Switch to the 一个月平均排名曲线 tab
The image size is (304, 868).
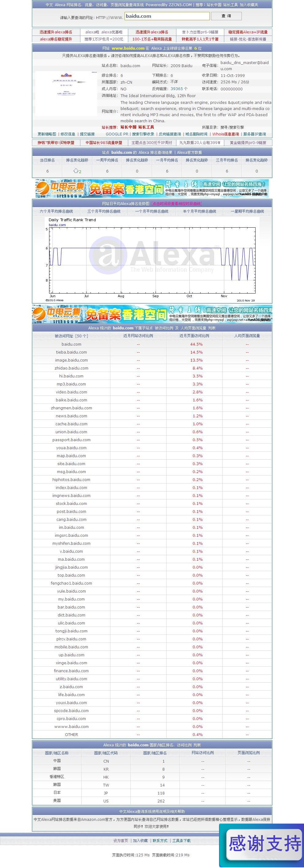click(152, 212)
